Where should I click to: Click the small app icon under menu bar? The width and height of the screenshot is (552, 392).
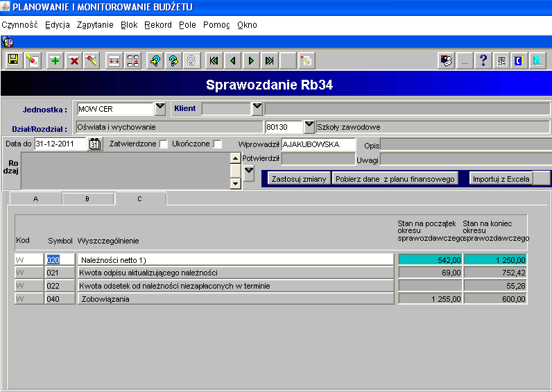pyautogui.click(x=8, y=42)
